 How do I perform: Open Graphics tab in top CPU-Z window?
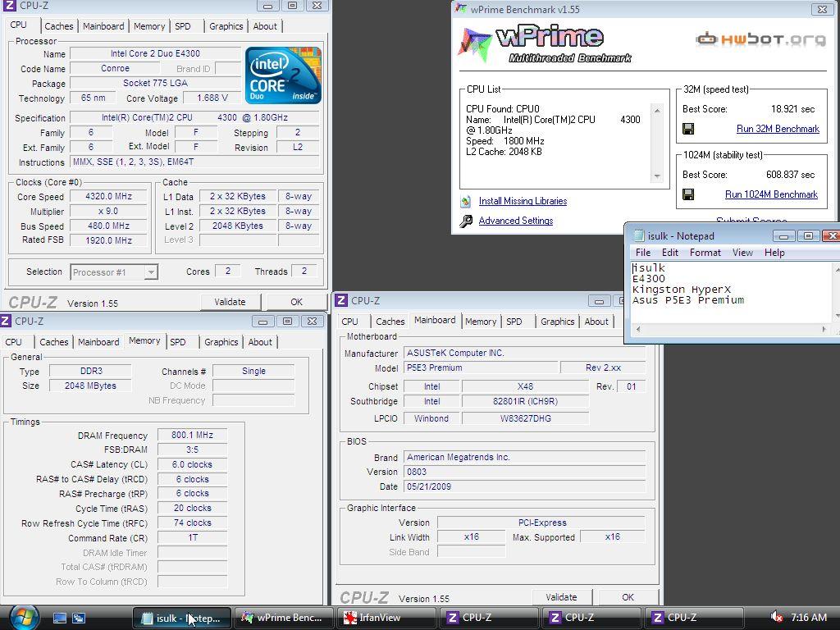(226, 26)
